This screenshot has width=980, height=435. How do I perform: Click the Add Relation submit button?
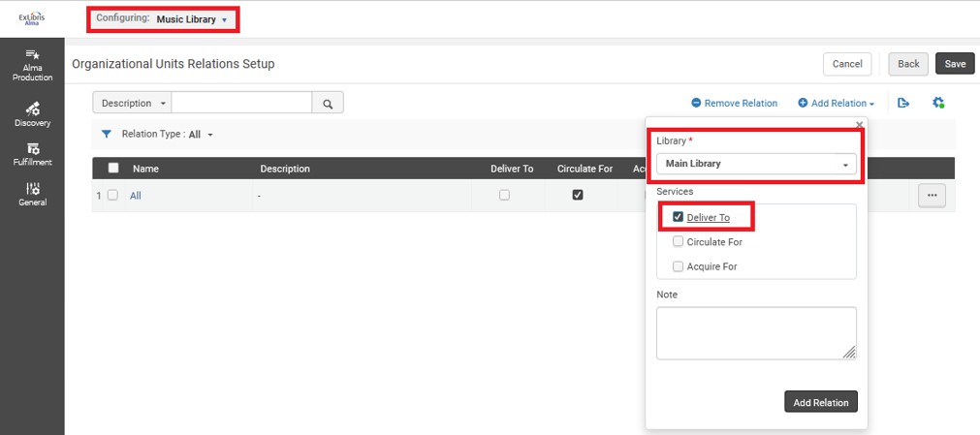pos(821,402)
